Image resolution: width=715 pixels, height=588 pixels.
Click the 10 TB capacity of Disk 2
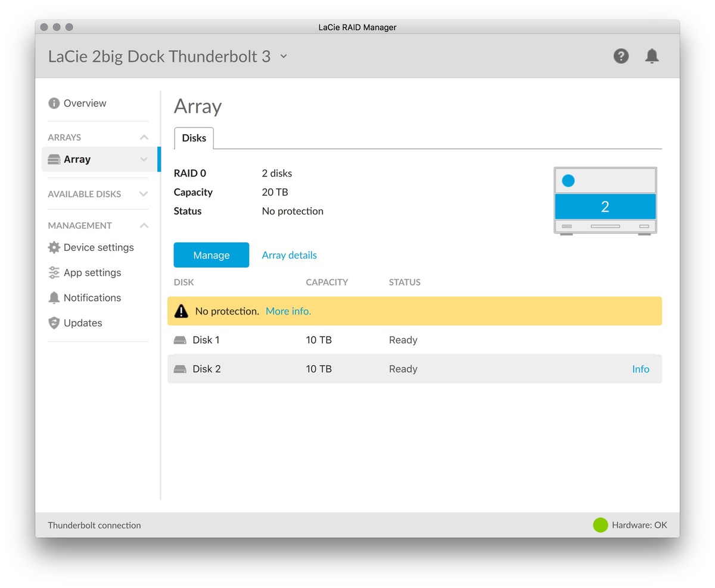(x=319, y=369)
